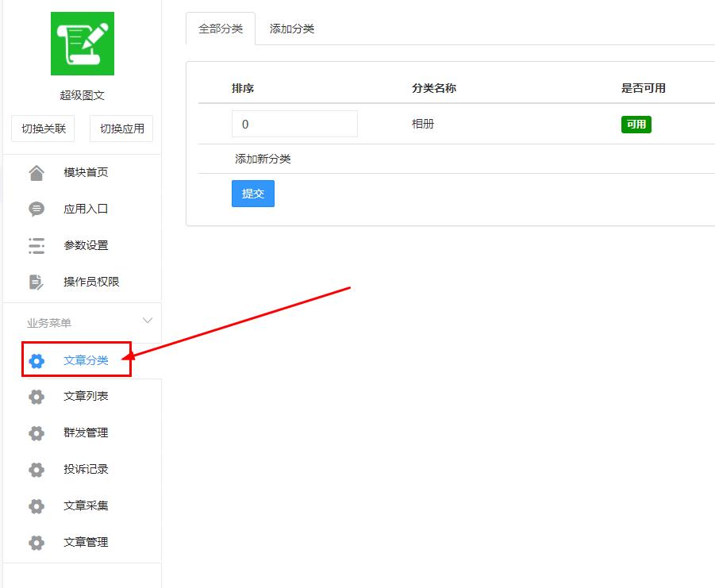Open 投诉记录 menu item
The image size is (715, 588).
[x=86, y=469]
